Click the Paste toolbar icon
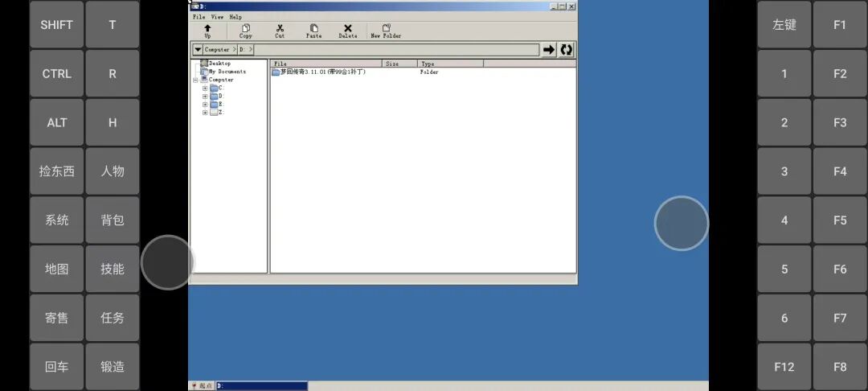Screen dimensions: 868x391 point(313,30)
